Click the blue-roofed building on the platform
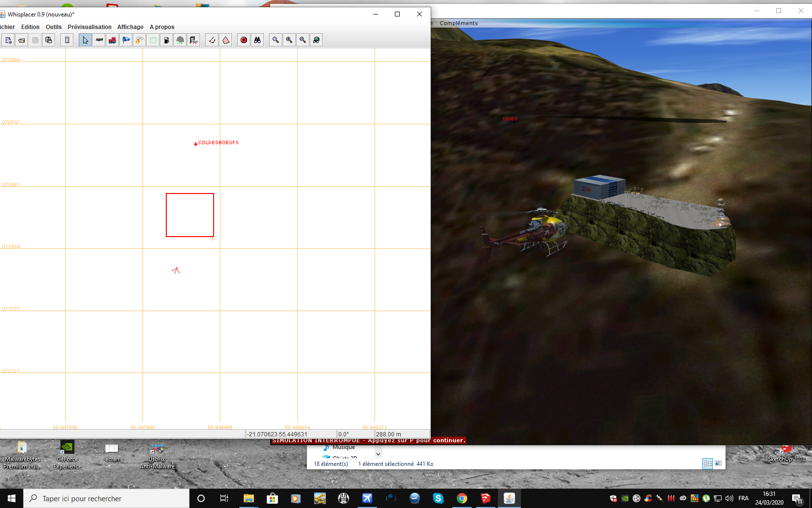 coord(599,186)
